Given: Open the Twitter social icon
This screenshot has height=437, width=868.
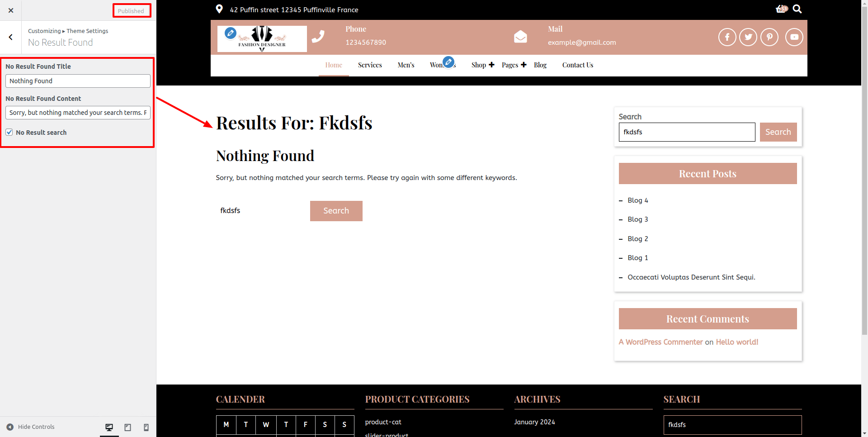Looking at the screenshot, I should click(748, 37).
